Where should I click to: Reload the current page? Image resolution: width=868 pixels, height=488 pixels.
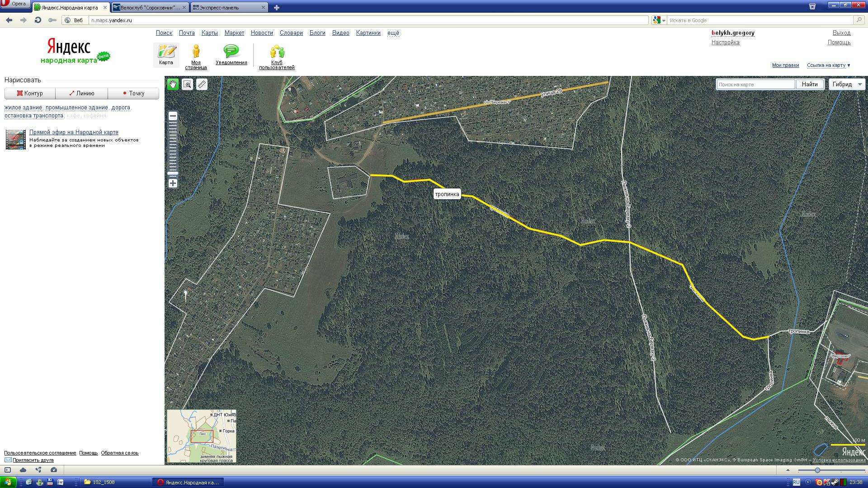coord(38,20)
